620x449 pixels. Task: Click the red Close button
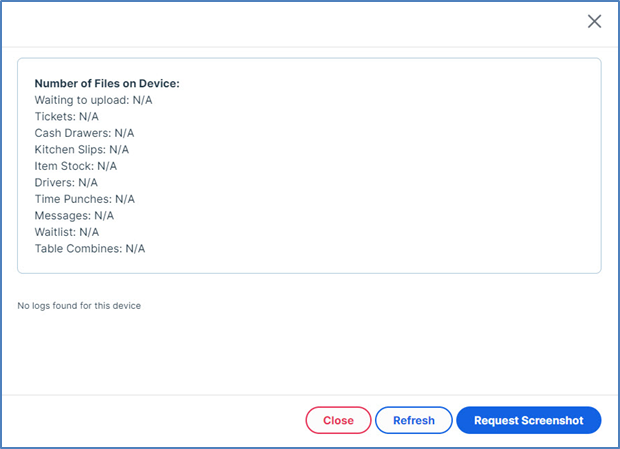click(338, 420)
